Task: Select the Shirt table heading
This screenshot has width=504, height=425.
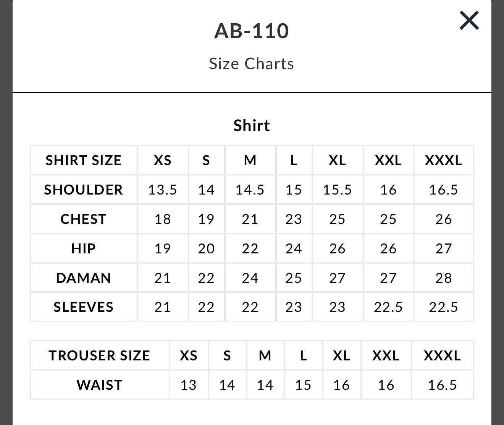Action: (x=252, y=126)
